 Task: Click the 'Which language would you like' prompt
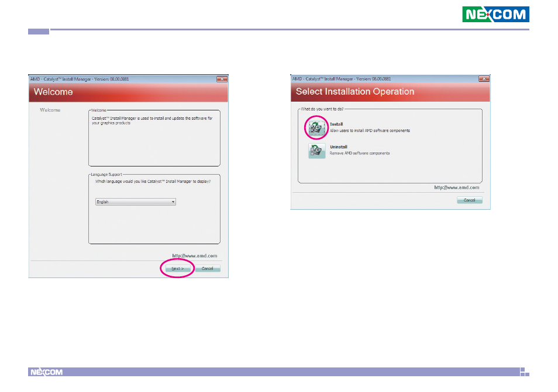click(x=153, y=181)
